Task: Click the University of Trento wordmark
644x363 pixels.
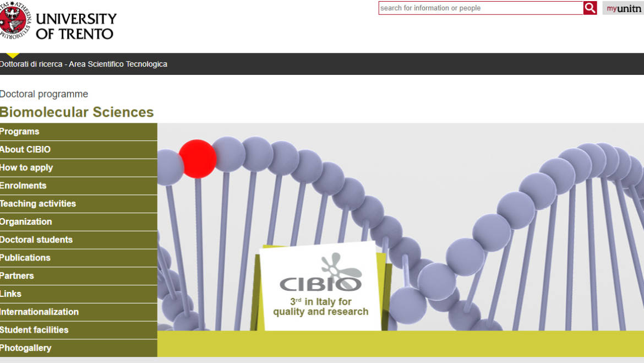Action: [76, 26]
